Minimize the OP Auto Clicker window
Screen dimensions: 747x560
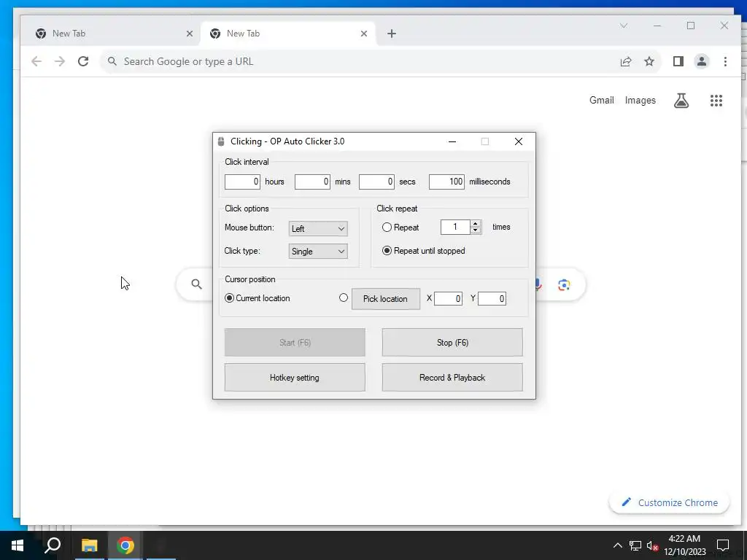452,141
